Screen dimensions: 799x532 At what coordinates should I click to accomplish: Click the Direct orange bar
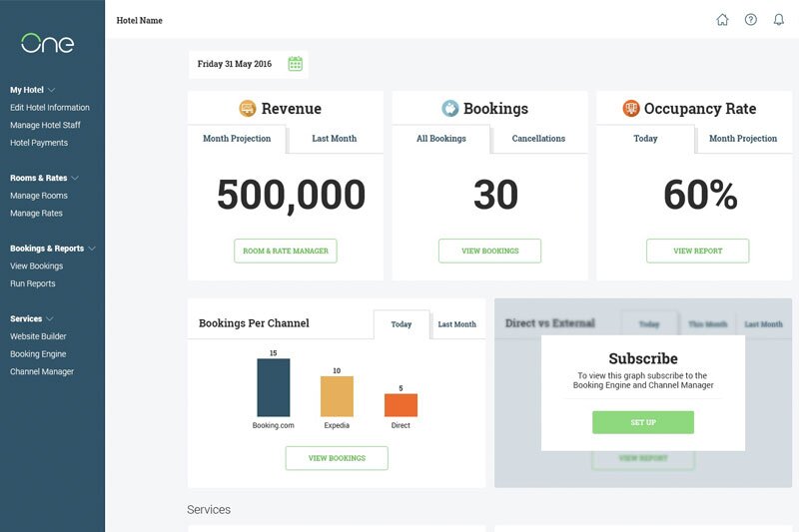[x=400, y=405]
